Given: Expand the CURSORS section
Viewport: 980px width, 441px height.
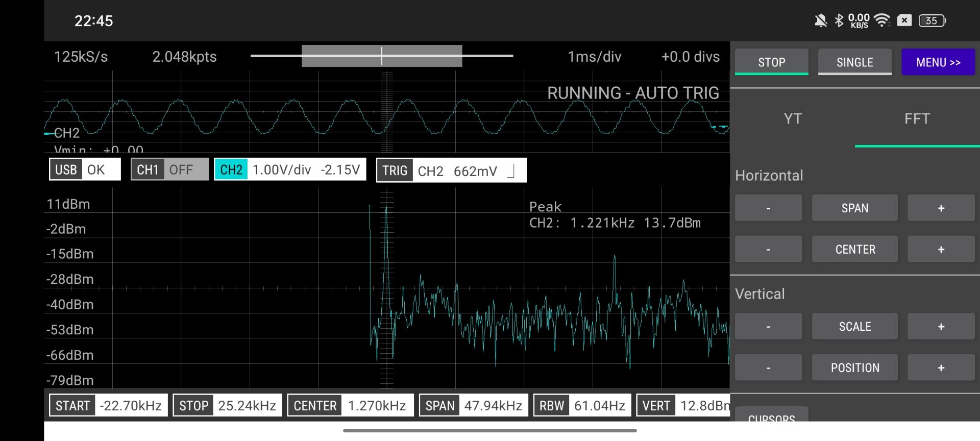Looking at the screenshot, I should 771,415.
